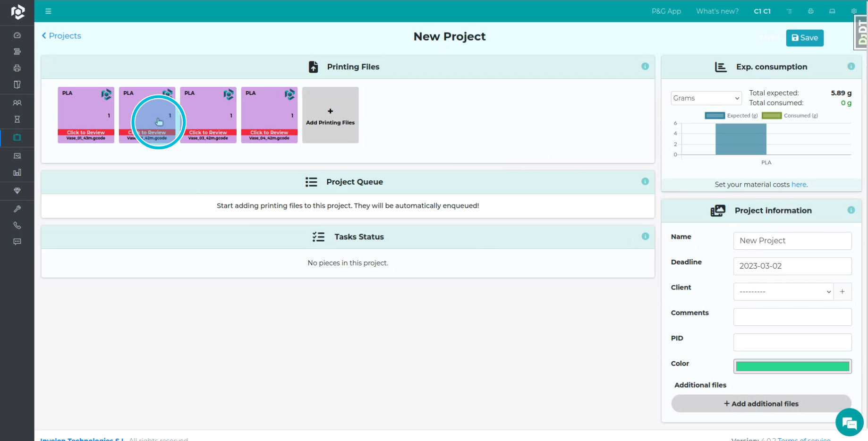Screen dimensions: 868x441
Task: Open the Client dropdown
Action: click(783, 292)
